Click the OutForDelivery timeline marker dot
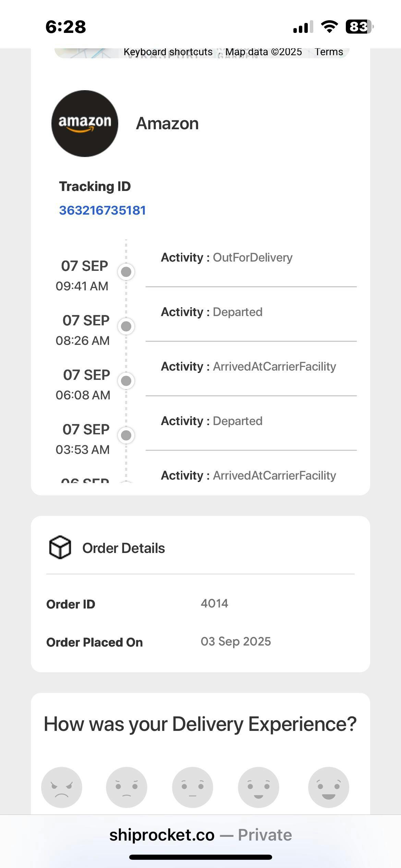 [x=126, y=272]
